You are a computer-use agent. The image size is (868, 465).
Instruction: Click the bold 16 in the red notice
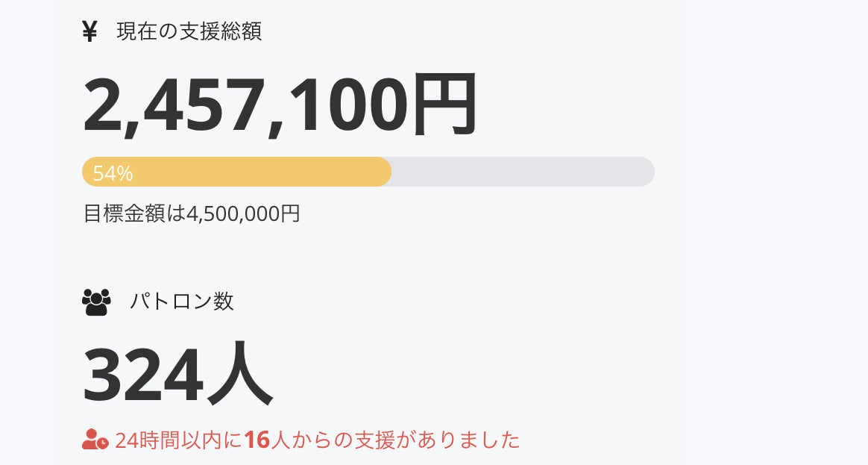click(257, 440)
